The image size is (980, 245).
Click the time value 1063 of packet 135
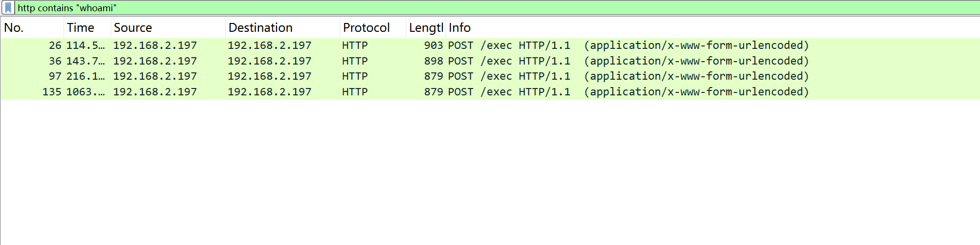point(85,92)
